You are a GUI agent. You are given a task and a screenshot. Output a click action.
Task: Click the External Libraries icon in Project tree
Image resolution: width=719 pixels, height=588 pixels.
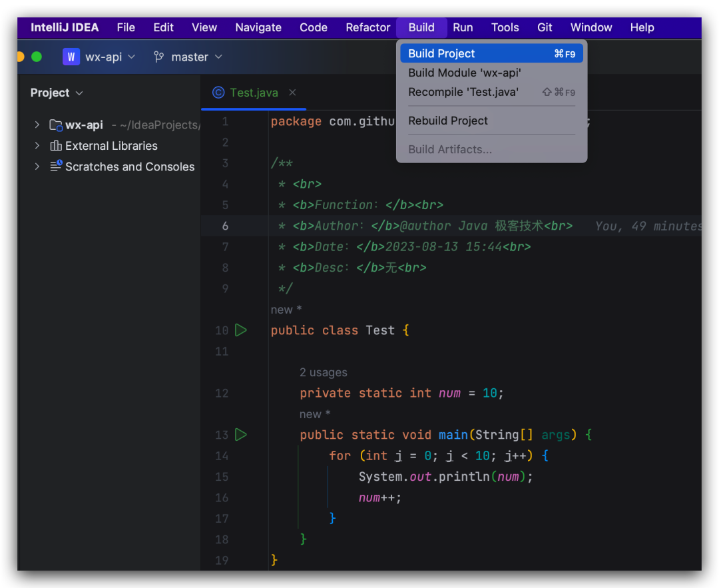[55, 146]
